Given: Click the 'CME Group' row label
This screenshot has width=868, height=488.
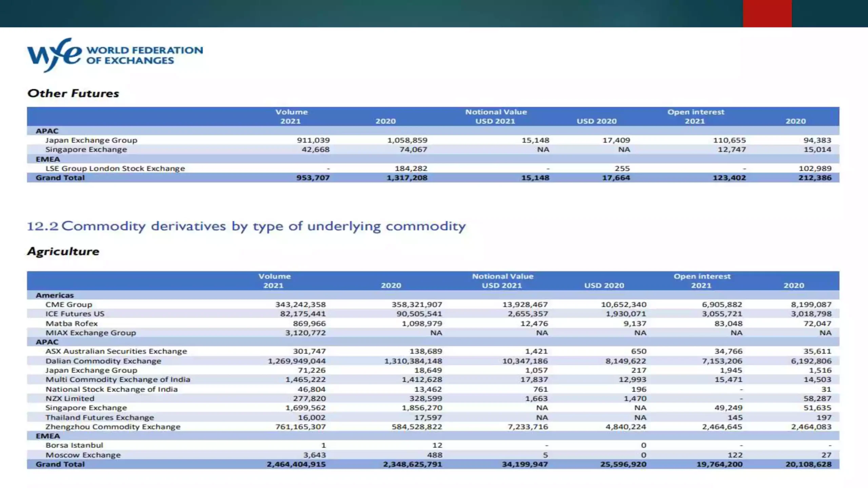Looking at the screenshot, I should [x=69, y=304].
